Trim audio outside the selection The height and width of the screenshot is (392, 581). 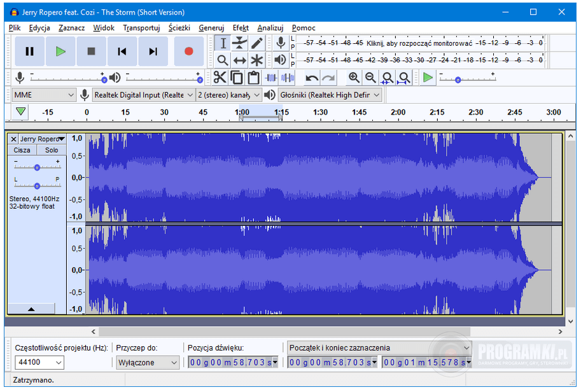click(271, 78)
